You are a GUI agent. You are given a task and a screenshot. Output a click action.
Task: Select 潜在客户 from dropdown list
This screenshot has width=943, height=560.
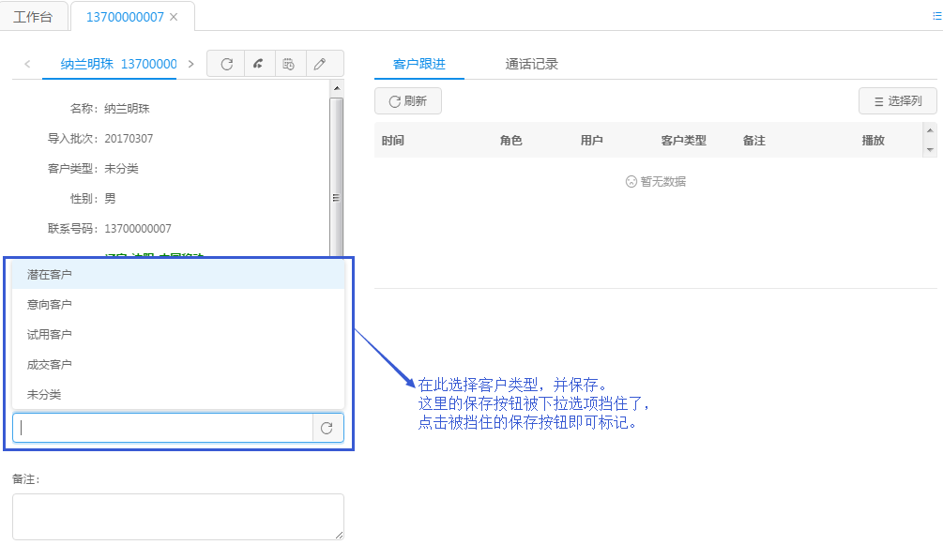[x=50, y=275]
